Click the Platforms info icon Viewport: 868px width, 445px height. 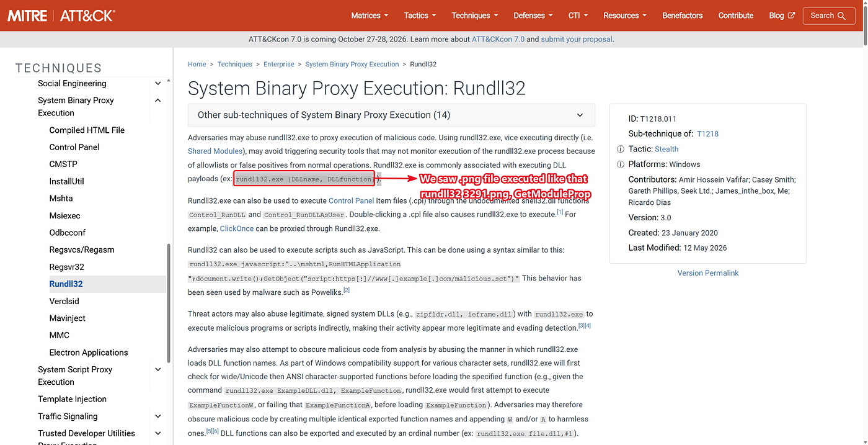click(621, 164)
